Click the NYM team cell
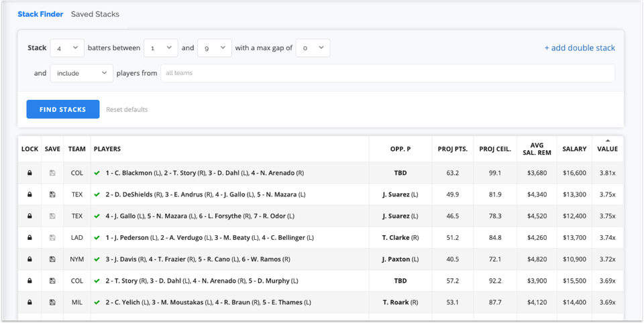This screenshot has height=323, width=644. (76, 259)
